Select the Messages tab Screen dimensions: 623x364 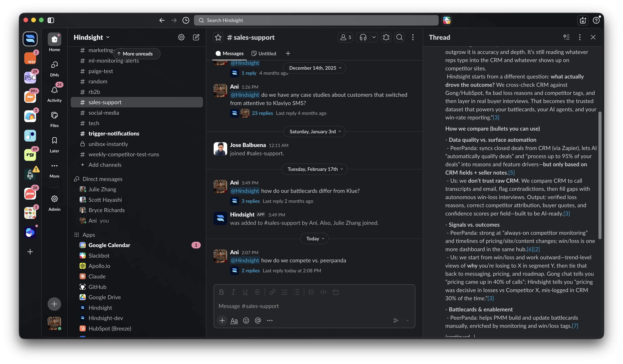(229, 53)
